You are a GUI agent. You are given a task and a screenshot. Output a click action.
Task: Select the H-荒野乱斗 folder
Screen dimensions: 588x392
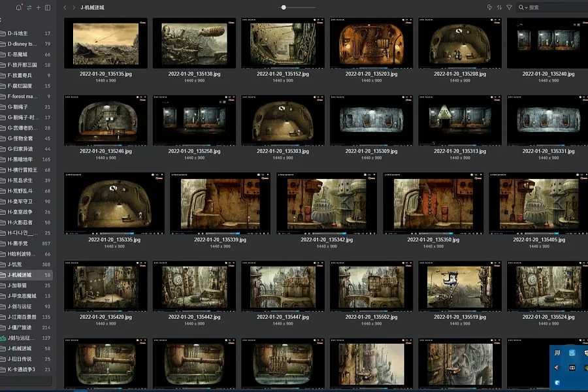[26, 191]
